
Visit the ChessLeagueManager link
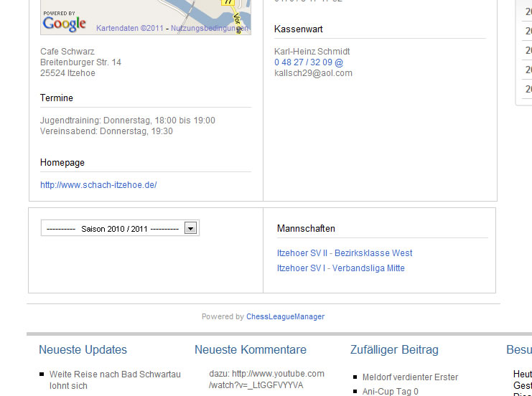click(285, 316)
